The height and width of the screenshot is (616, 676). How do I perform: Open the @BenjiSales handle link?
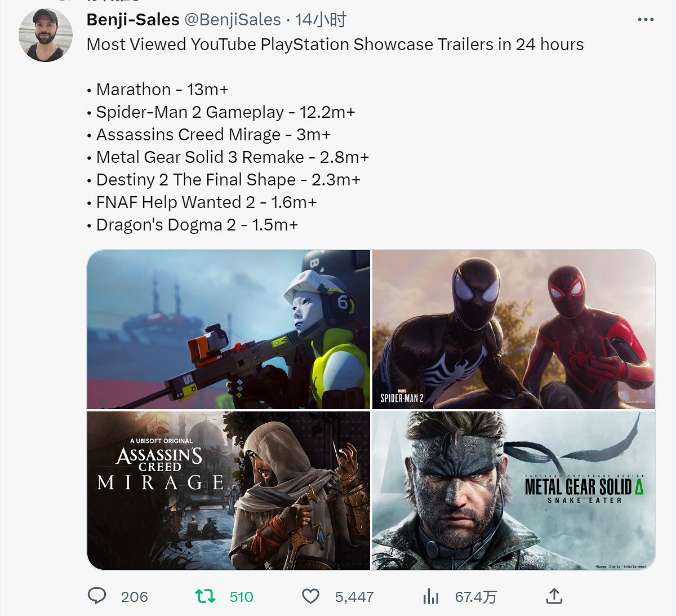(x=232, y=20)
